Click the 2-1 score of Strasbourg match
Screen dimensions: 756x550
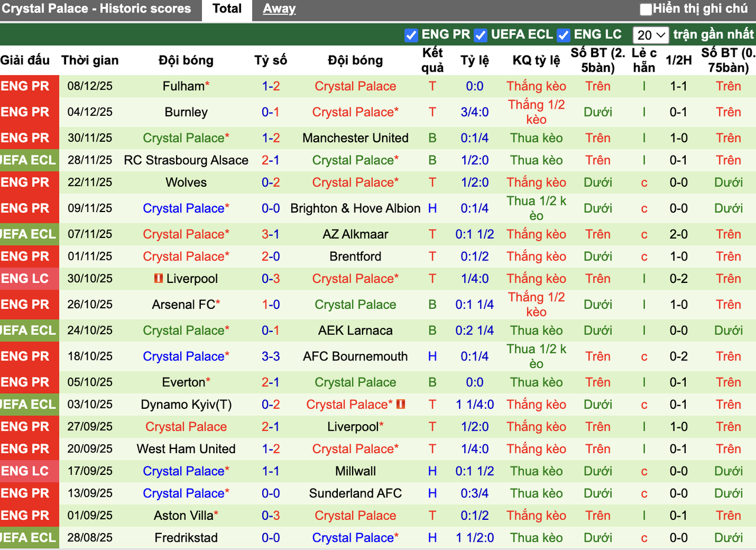(x=271, y=161)
